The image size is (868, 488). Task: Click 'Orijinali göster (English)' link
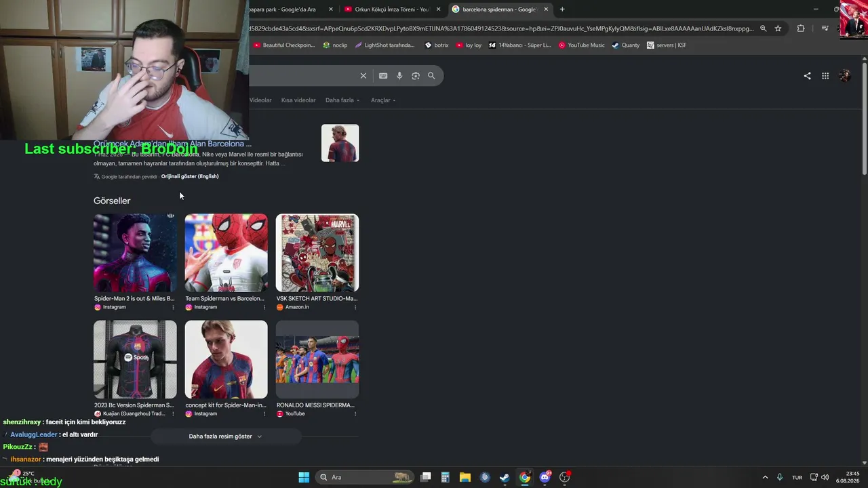[190, 176]
